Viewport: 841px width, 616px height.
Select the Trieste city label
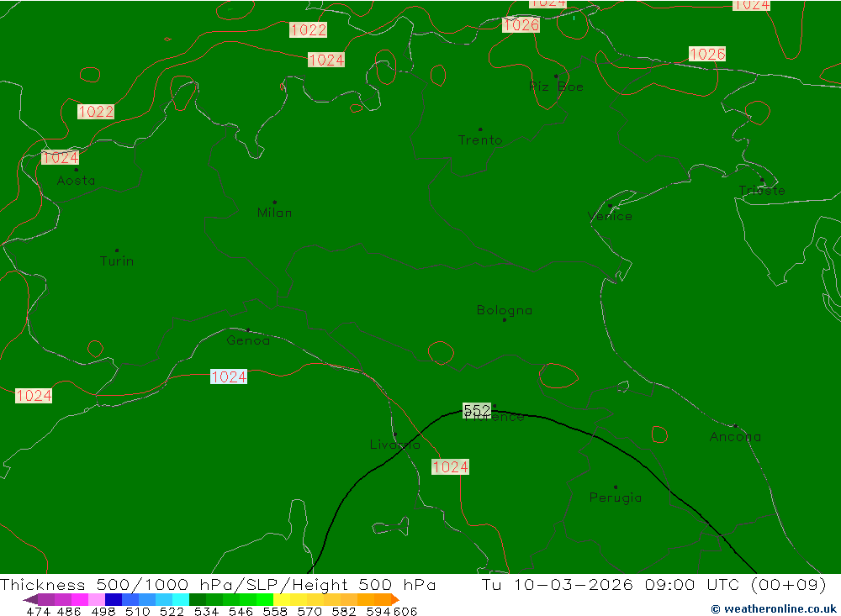pos(762,191)
